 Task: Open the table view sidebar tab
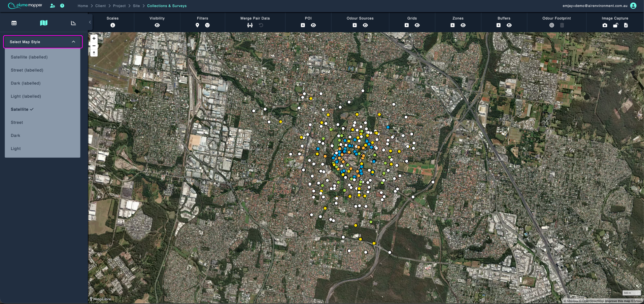click(x=14, y=23)
